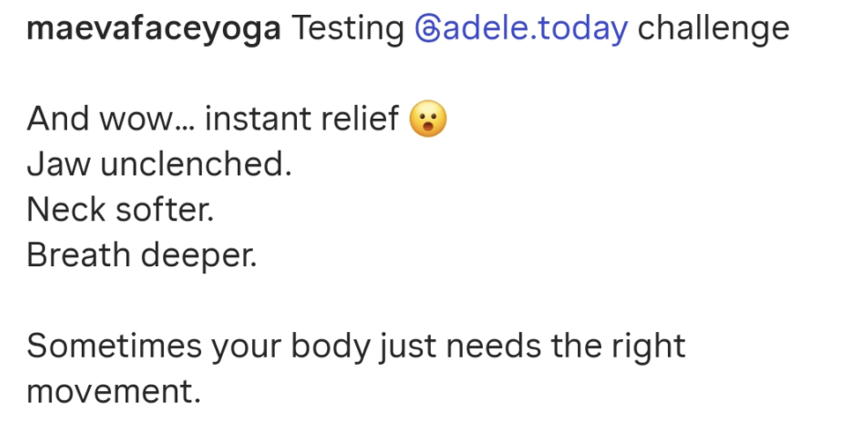This screenshot has width=868, height=422.
Task: Open the maevafaceyoga profile link
Action: click(153, 29)
